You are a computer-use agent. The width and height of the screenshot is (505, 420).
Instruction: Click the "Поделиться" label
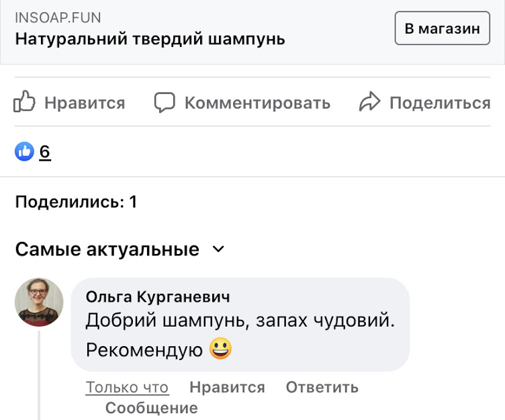440,103
